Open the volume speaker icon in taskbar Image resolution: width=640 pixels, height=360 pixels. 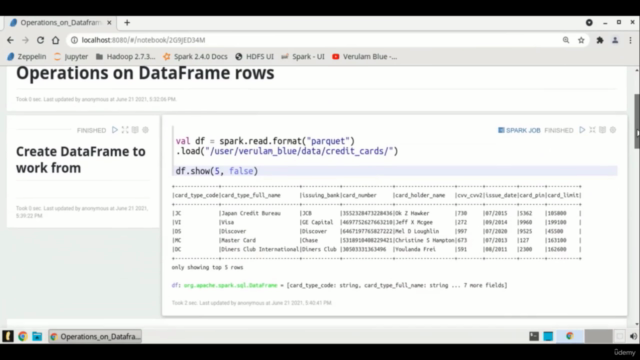pyautogui.click(x=633, y=336)
